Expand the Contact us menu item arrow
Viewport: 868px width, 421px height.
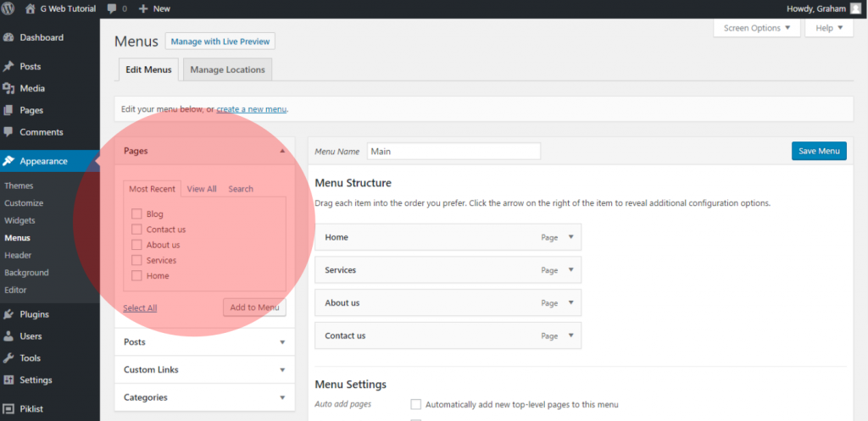coord(571,335)
